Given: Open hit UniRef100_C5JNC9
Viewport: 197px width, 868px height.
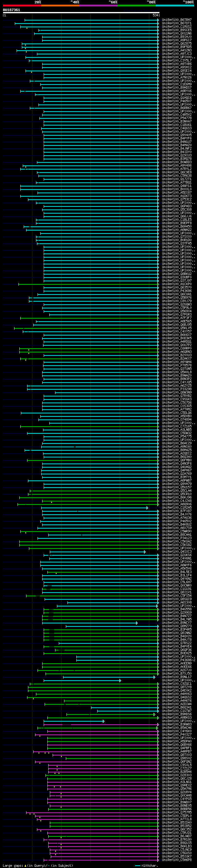Looking at the screenshot, I should pos(177,850).
